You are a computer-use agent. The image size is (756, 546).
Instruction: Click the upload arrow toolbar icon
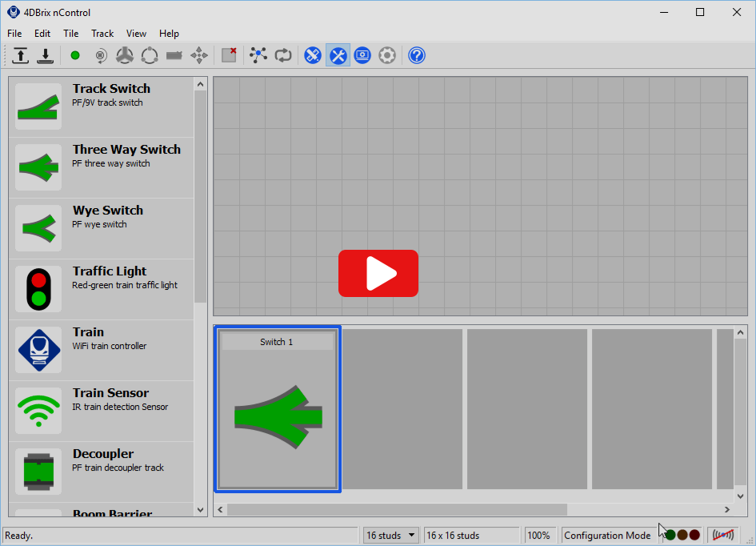[20, 55]
